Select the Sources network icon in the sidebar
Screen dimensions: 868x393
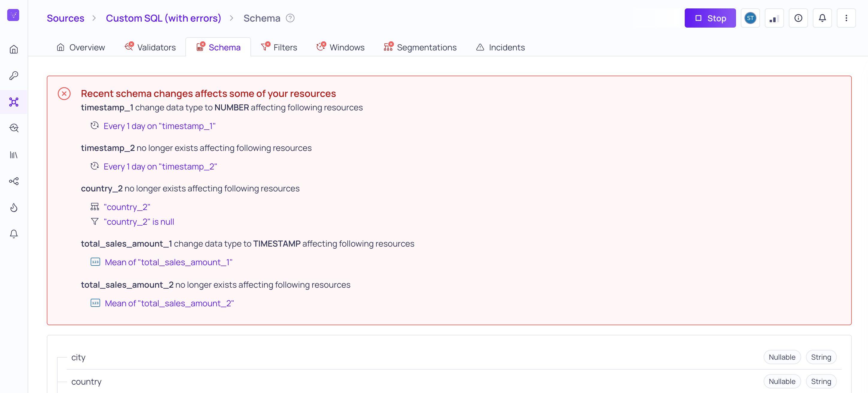coord(14,102)
